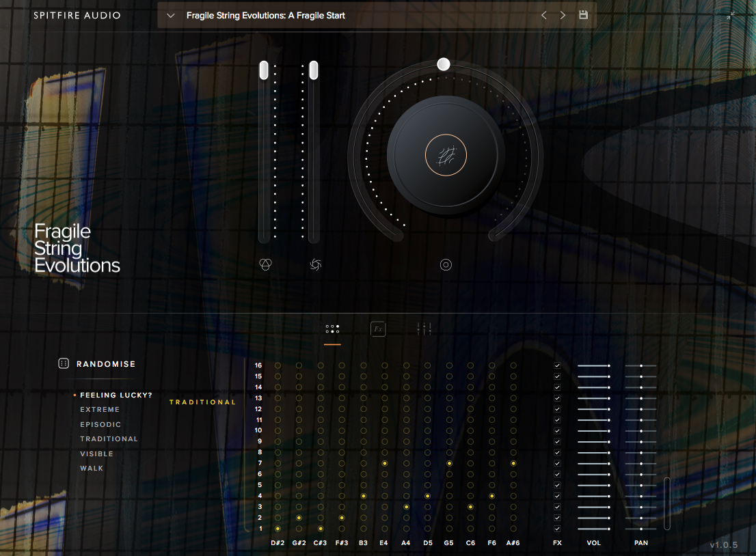Screen dimensions: 756x556
Task: Toggle the FX checkbox for row 3
Action: [x=557, y=507]
